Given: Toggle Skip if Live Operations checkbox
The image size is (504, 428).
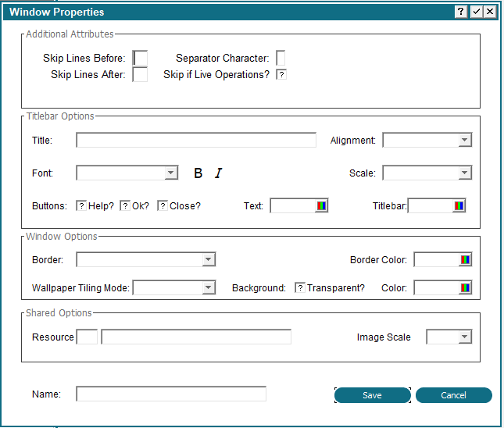Looking at the screenshot, I should pyautogui.click(x=281, y=74).
